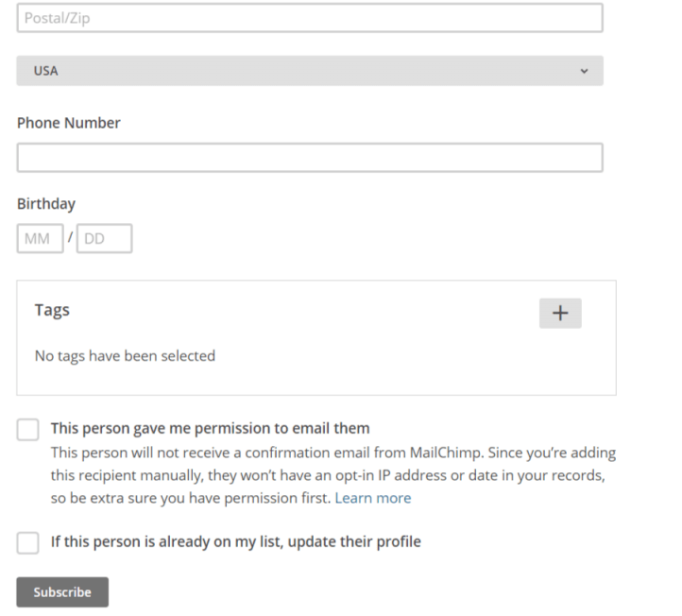Viewport: 682px width, 616px height.
Task: Click the 'This person gave me permission' label
Action: point(210,428)
